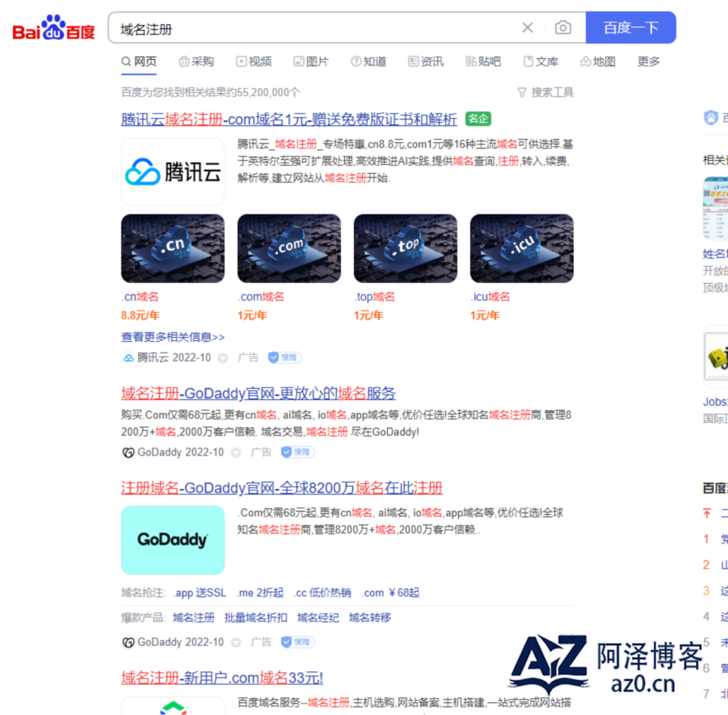
Task: Open the 资讯 tab
Action: coord(426,62)
